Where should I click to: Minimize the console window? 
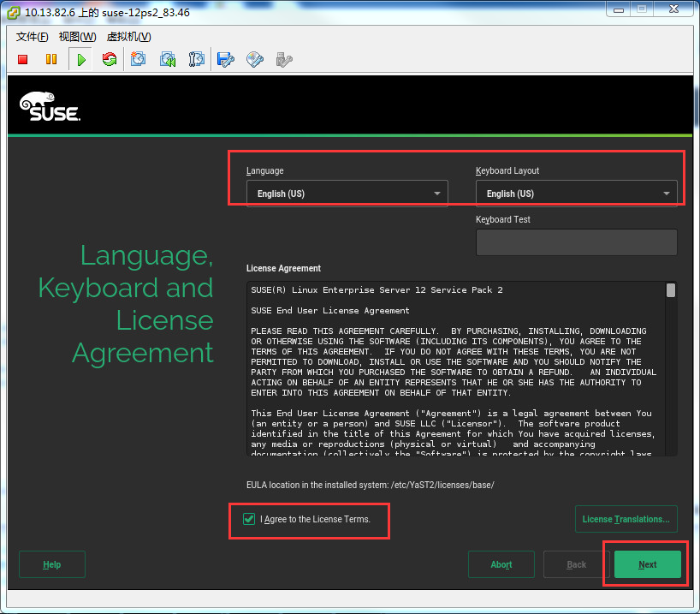pos(619,9)
